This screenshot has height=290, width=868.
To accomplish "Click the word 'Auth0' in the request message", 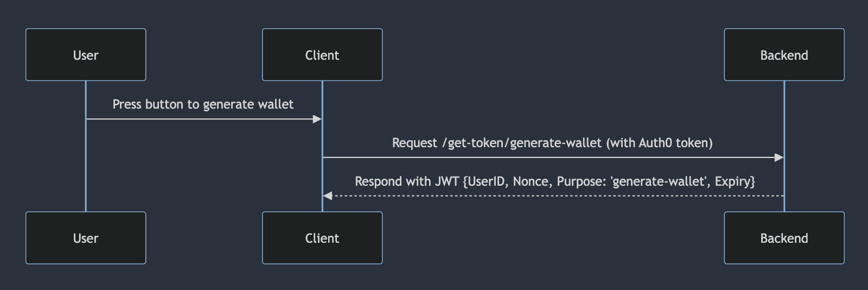I will tap(655, 143).
